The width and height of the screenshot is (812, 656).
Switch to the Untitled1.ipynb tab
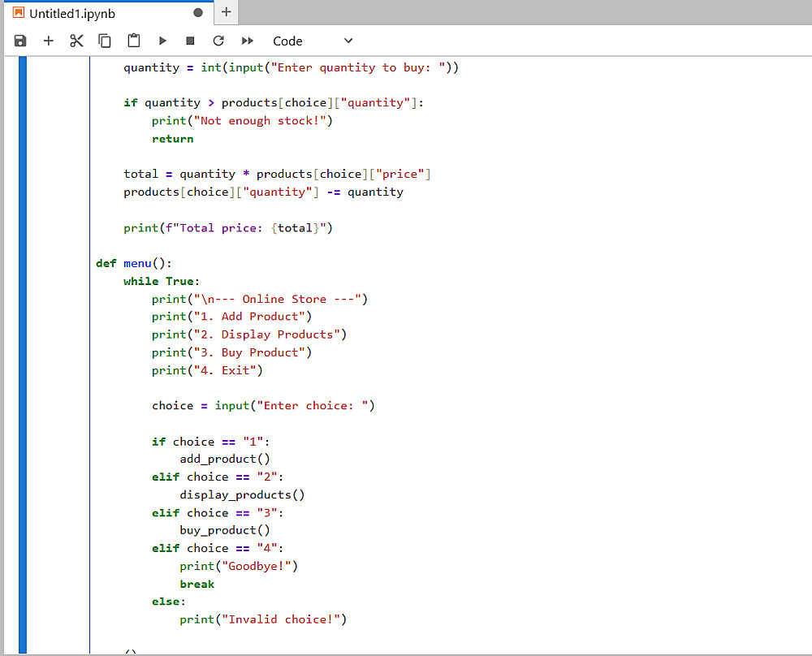109,14
